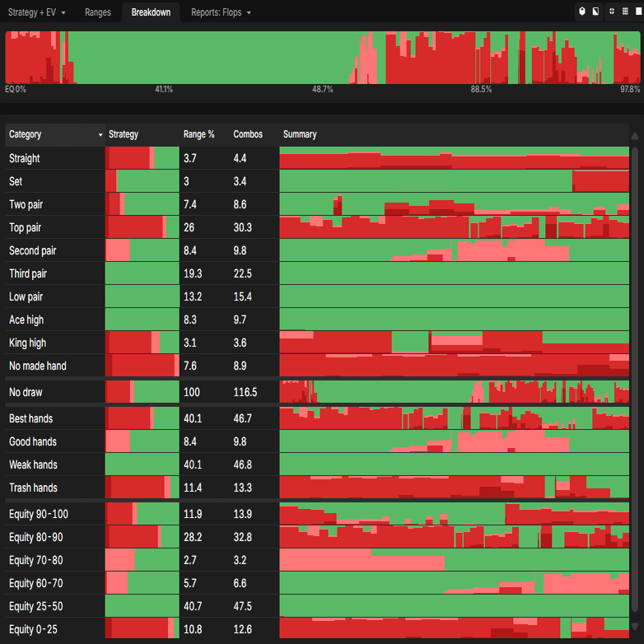Select the Equity 80-90 row
The height and width of the screenshot is (644, 644).
[317, 537]
